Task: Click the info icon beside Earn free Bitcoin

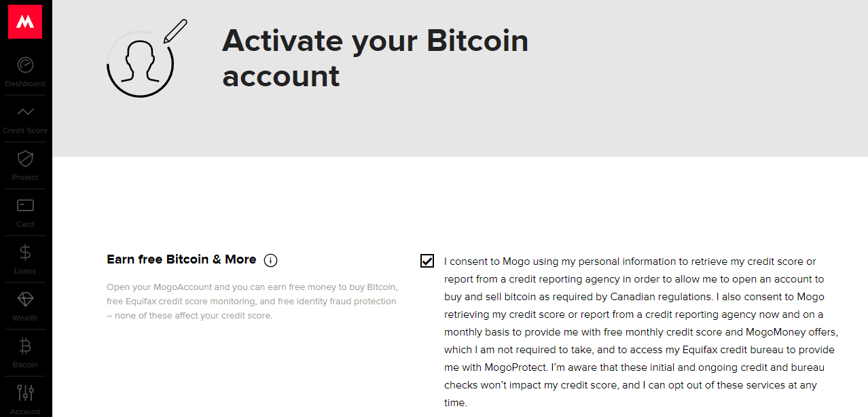Action: coord(270,260)
